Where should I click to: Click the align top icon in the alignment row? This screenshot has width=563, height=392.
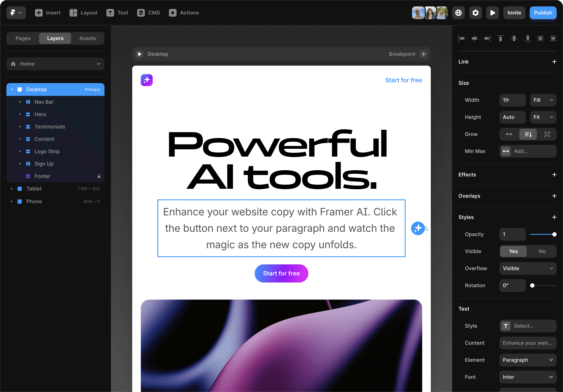click(x=501, y=38)
